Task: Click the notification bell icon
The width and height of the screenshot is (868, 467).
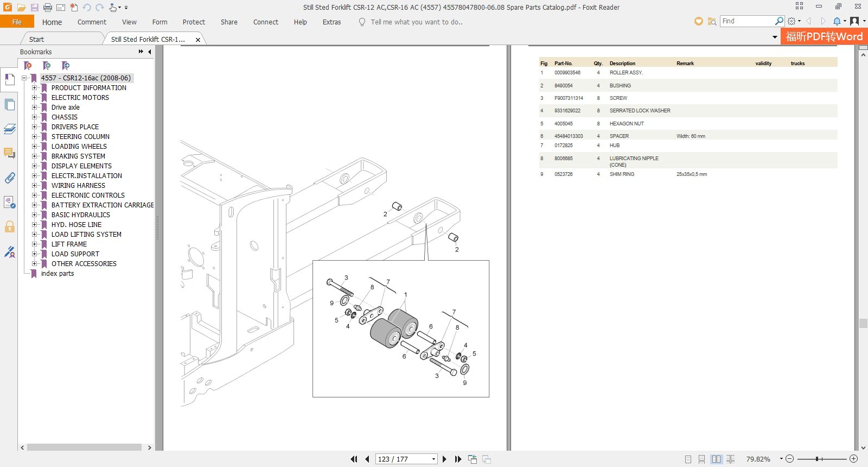Action: pyautogui.click(x=837, y=21)
